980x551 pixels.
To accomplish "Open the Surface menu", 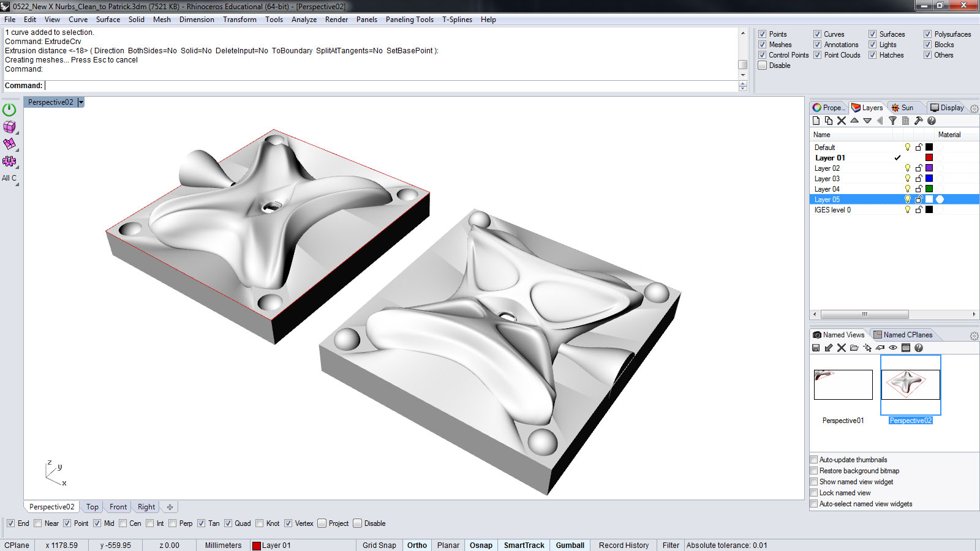I will click(108, 20).
